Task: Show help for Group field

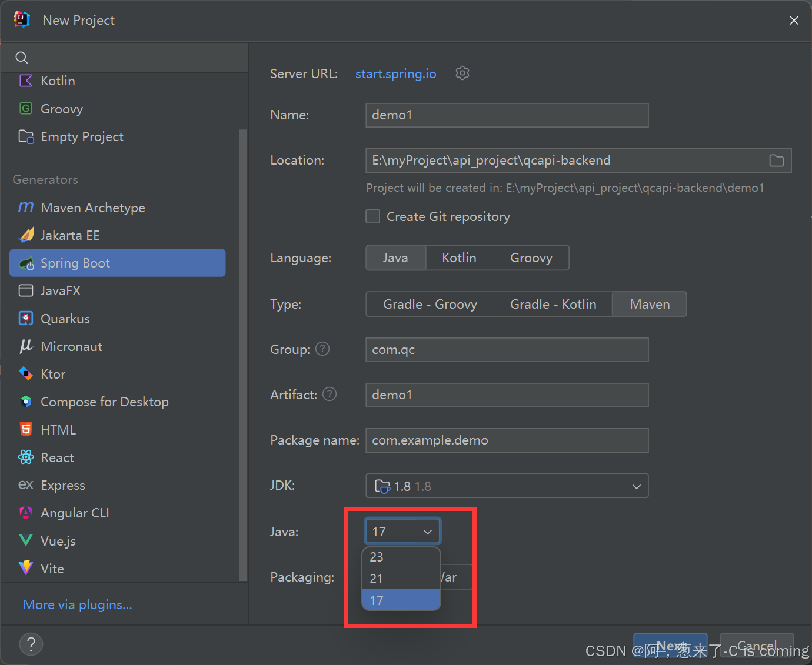Action: pos(322,349)
